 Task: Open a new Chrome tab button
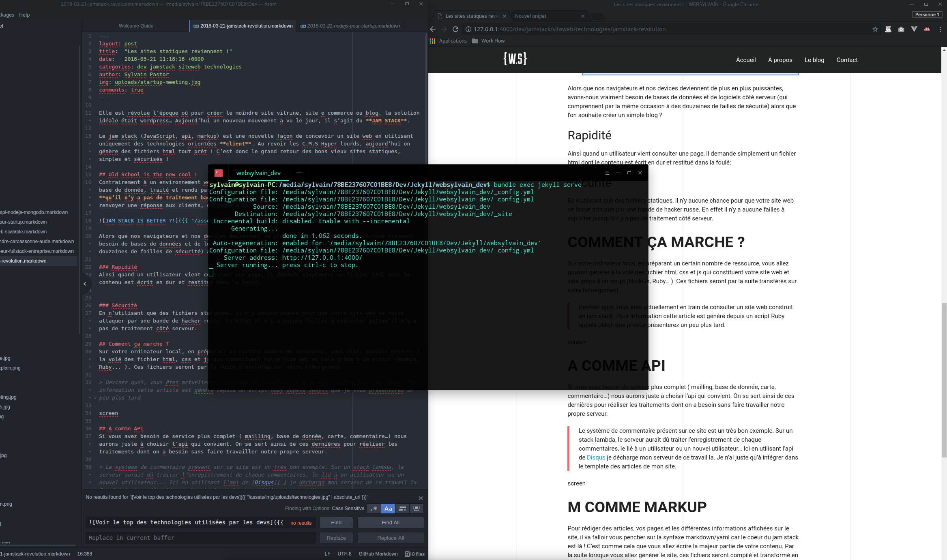pyautogui.click(x=598, y=16)
